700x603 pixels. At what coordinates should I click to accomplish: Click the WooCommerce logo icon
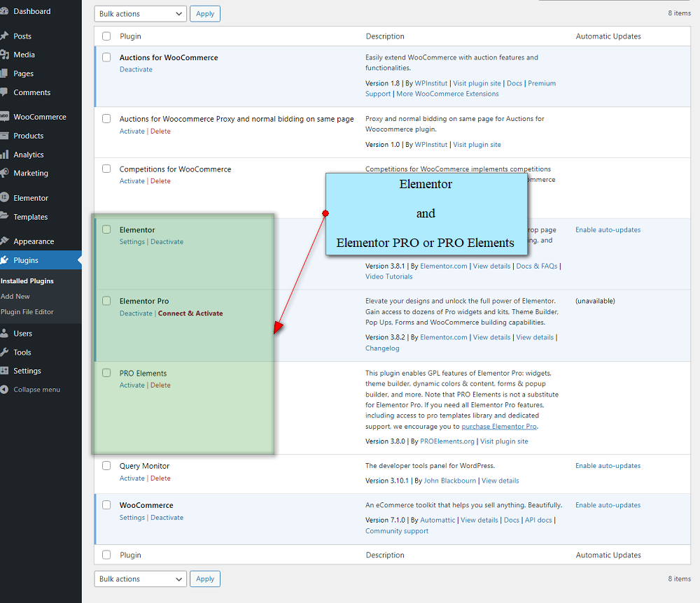tap(4, 117)
